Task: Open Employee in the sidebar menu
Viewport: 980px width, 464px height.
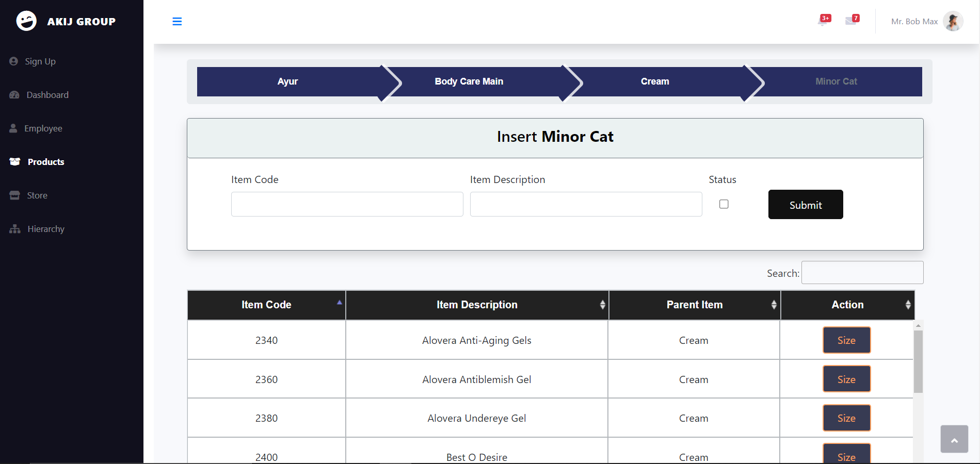Action: (43, 128)
